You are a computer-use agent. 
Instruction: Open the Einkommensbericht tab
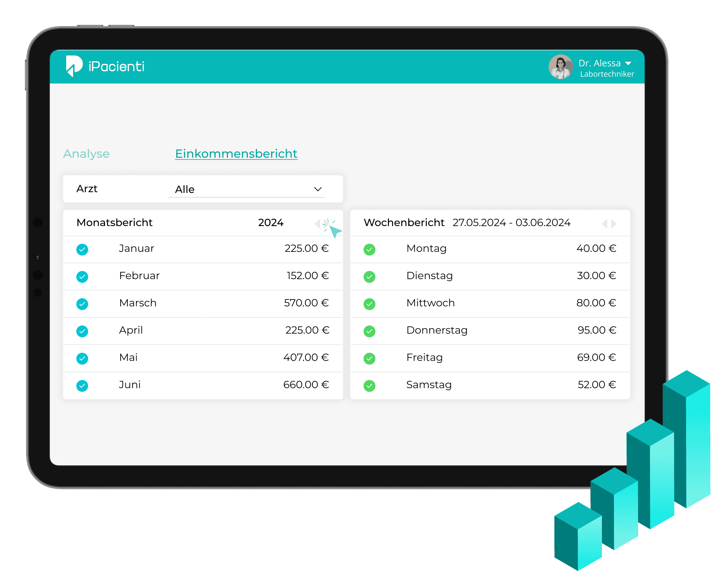[236, 154]
